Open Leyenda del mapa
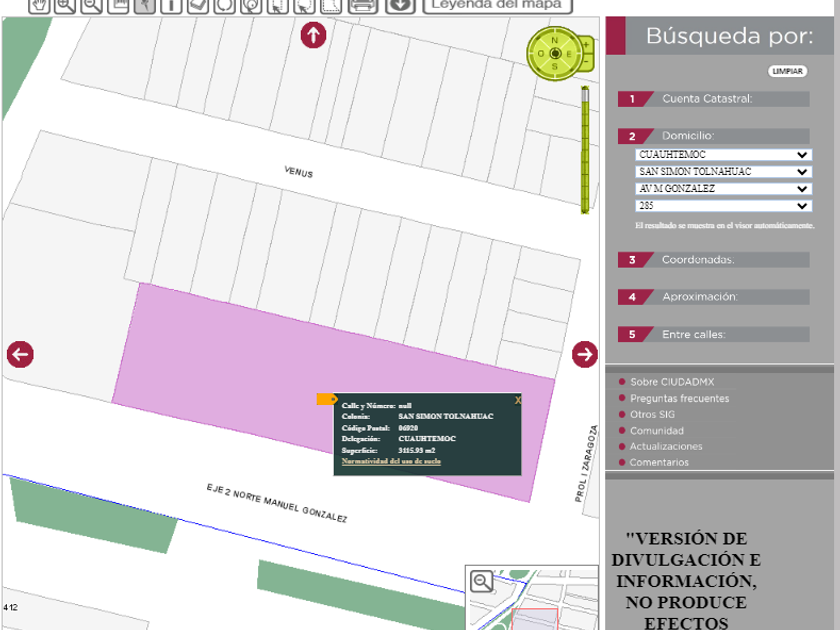 click(x=497, y=5)
